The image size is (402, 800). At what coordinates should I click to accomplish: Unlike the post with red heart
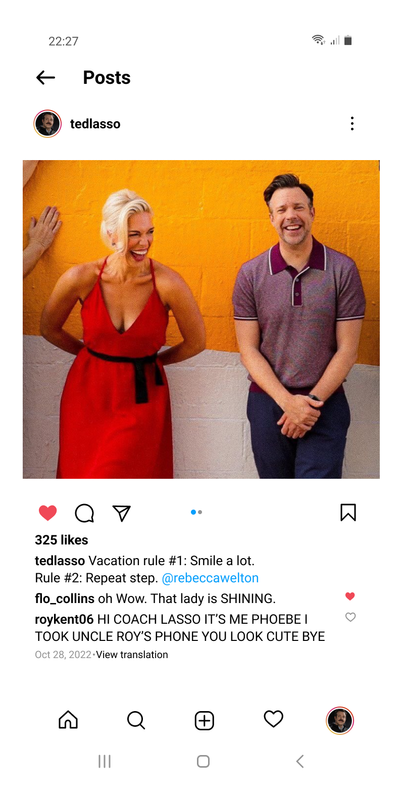pyautogui.click(x=48, y=513)
